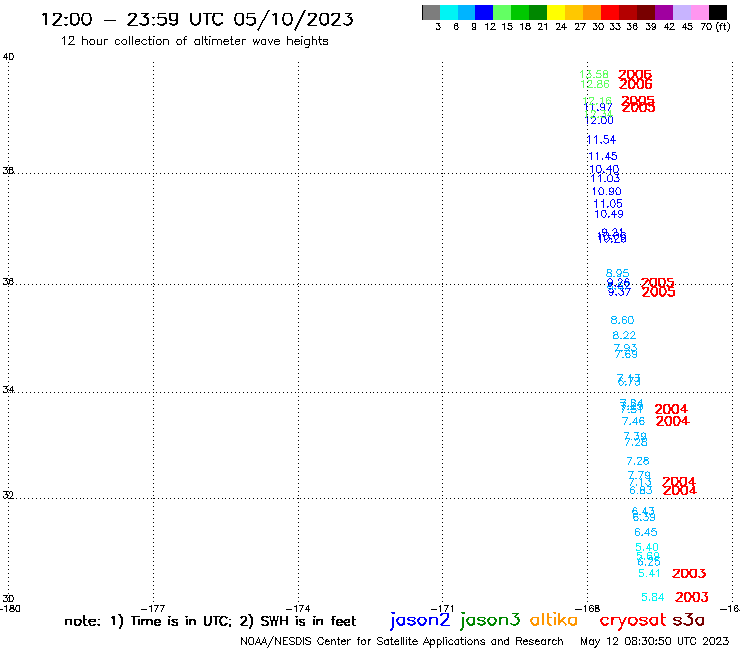740x650 pixels.
Task: Click the 10.90 wave height value
Action: (606, 191)
